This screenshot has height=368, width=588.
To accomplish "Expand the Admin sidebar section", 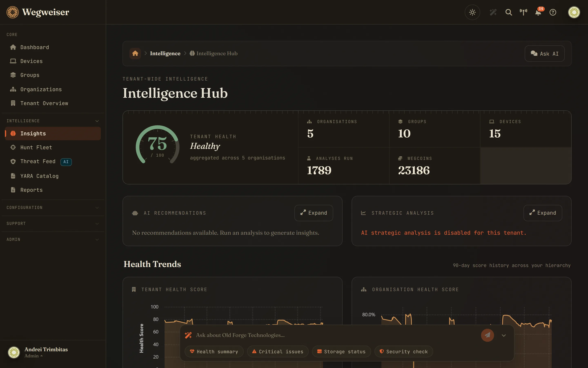I will [x=53, y=239].
